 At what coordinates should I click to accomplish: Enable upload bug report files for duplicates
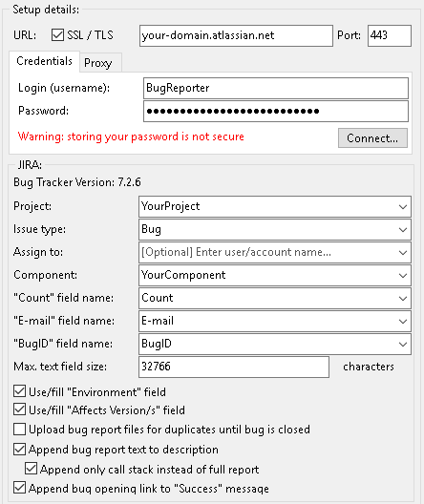(x=20, y=430)
